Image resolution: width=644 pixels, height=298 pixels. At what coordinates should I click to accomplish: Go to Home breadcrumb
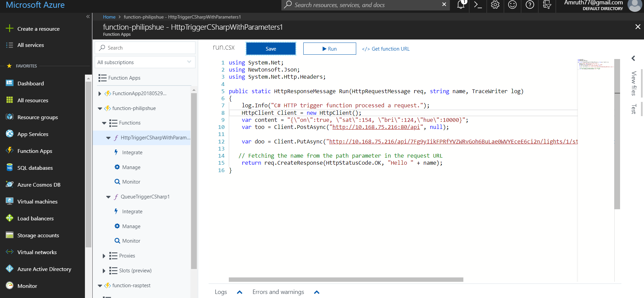pos(109,17)
